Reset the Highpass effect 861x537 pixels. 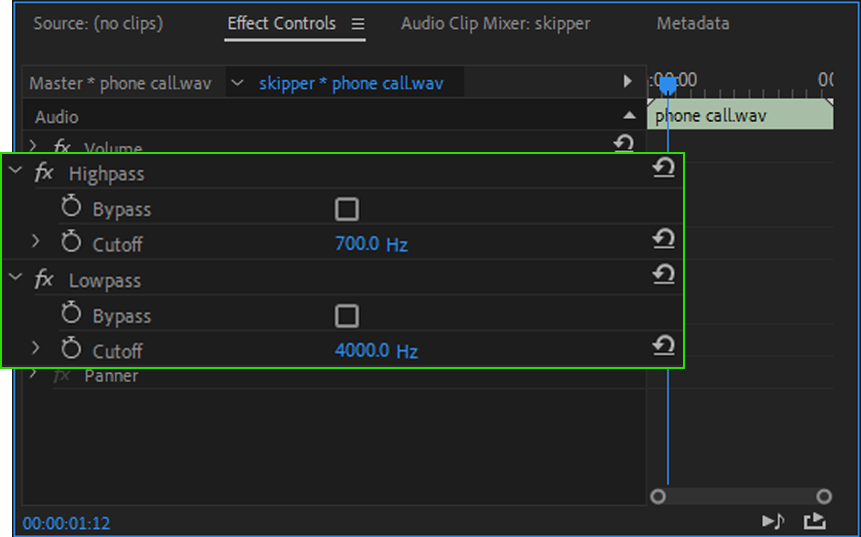[664, 168]
